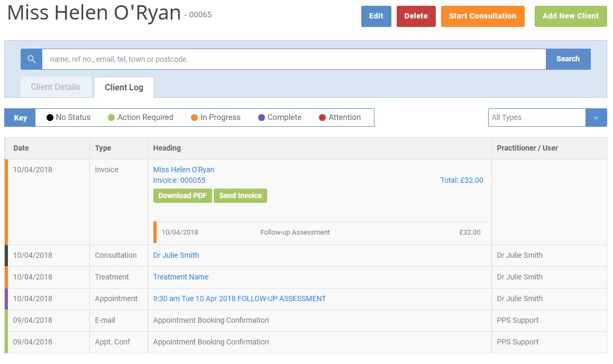Click the 10/04/2018 date of the invoice line item
613x364 pixels.
(x=180, y=232)
